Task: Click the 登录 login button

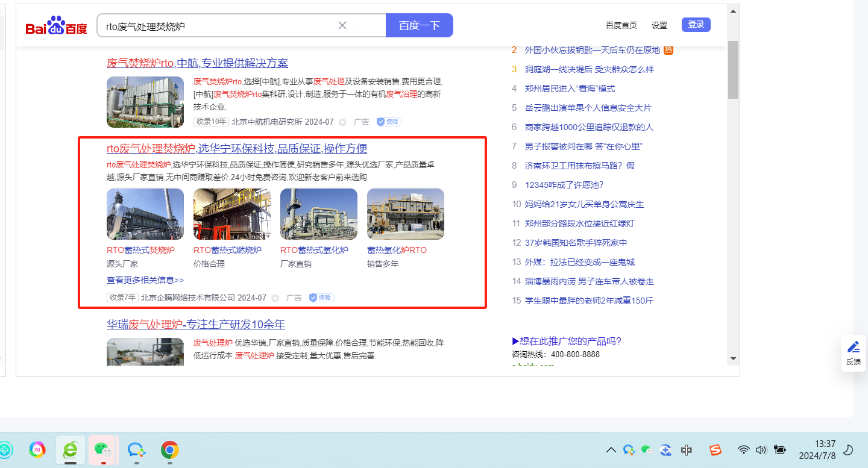Action: (696, 25)
